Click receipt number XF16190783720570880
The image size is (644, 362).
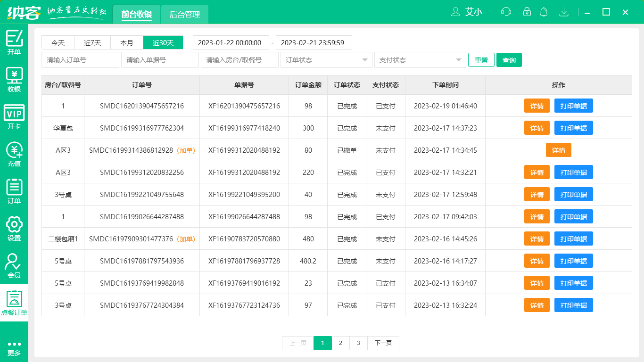(244, 239)
